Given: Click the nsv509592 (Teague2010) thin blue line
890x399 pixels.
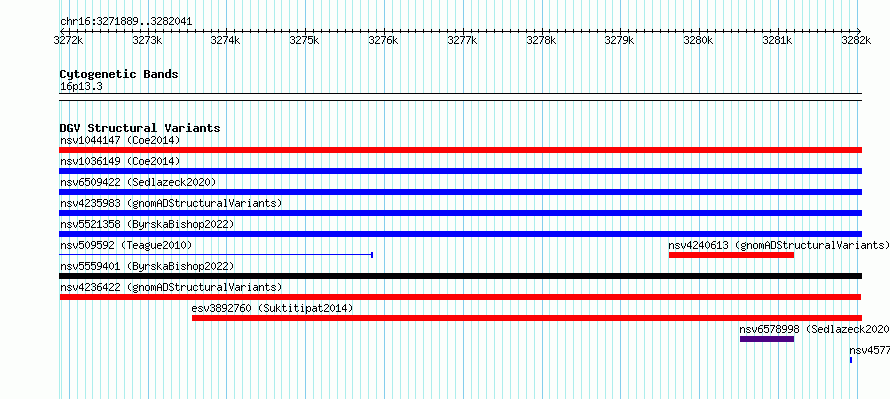Looking at the screenshot, I should 216,255.
